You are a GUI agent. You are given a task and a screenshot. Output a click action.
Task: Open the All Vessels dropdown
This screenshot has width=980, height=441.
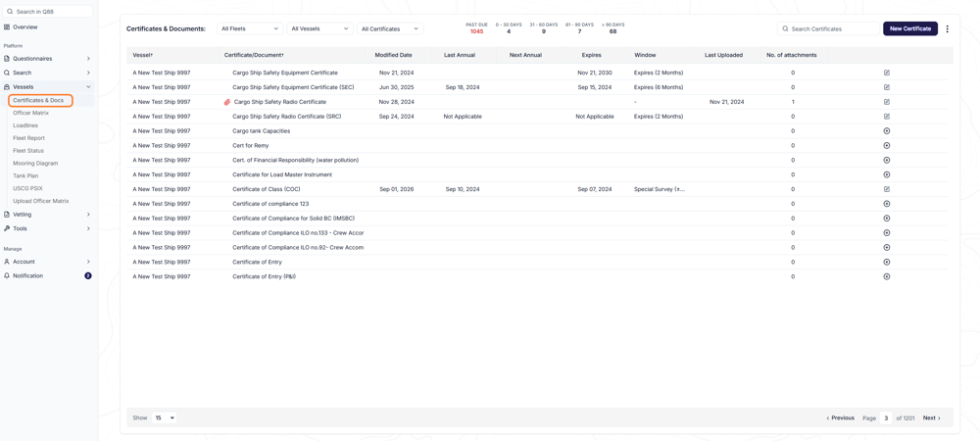click(x=320, y=28)
